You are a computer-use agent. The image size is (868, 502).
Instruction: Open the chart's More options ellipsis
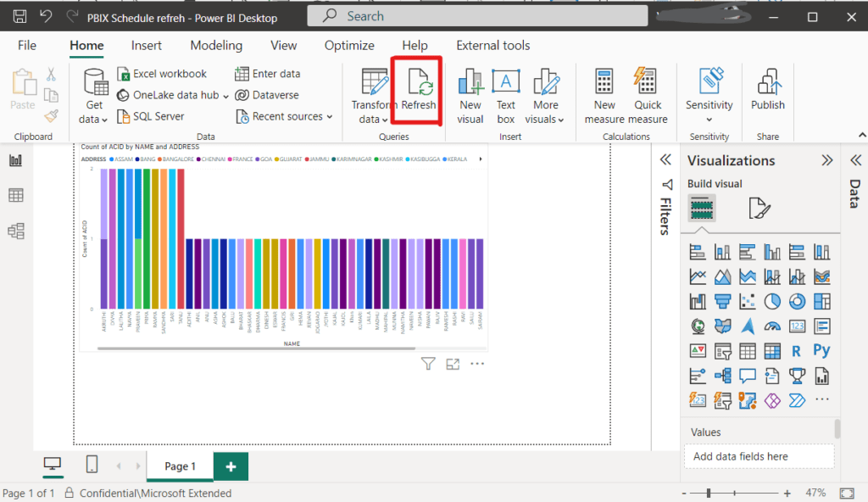(477, 364)
